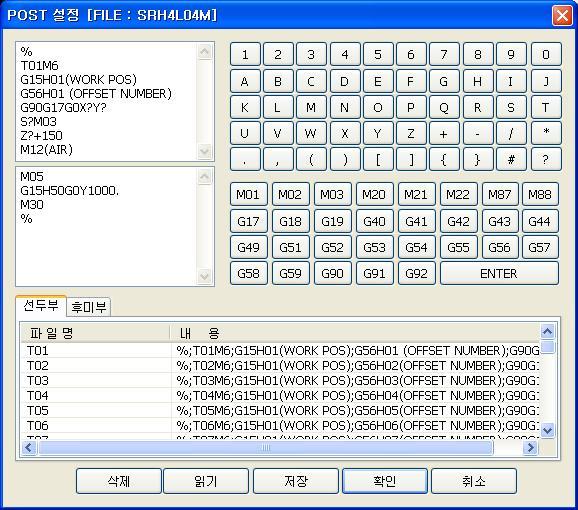Click the footer text box scroll up arrow

(x=205, y=177)
